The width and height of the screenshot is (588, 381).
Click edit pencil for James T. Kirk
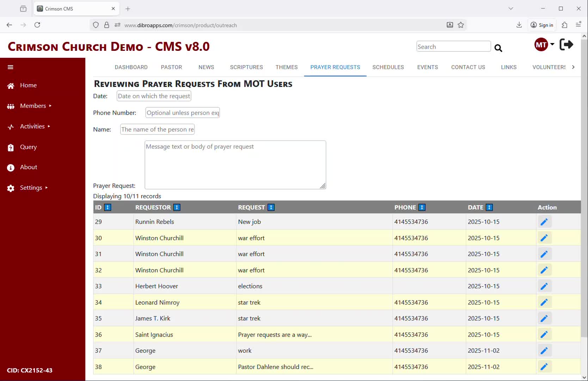(544, 318)
